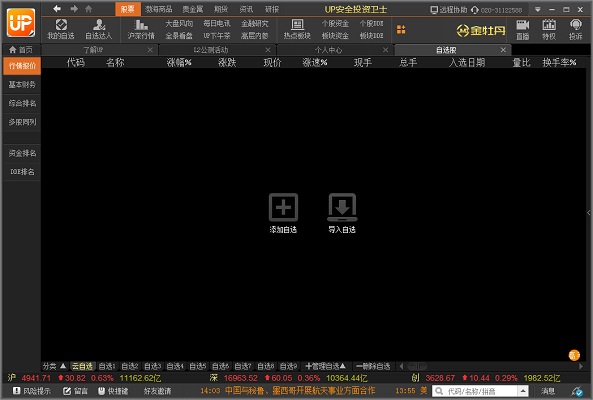Viewport: 593px width, 400px height.
Task: Click the 一键移自选 button
Action: [x=373, y=366]
